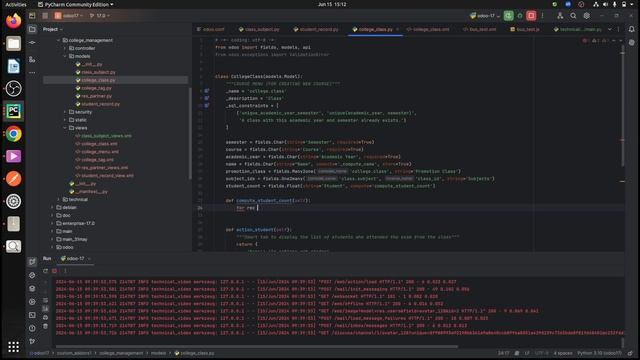Viewport: 640px width, 360px height.
Task: Open __manifest__.py in project tree
Action: click(91, 191)
